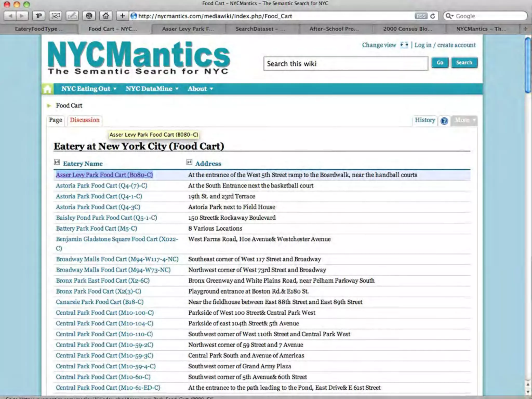Switch to the SearchDataset browser tab
Screen dimensions: 532x399
coord(260,29)
